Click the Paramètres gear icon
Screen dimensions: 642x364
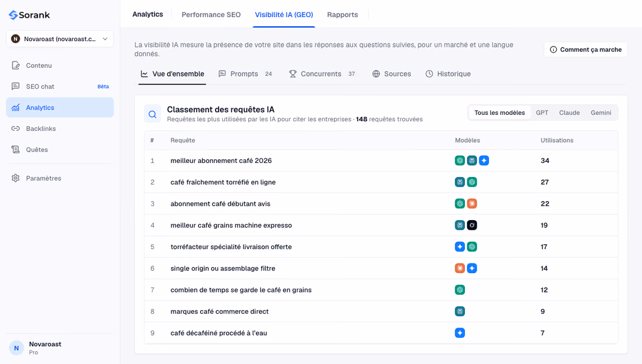pyautogui.click(x=16, y=179)
